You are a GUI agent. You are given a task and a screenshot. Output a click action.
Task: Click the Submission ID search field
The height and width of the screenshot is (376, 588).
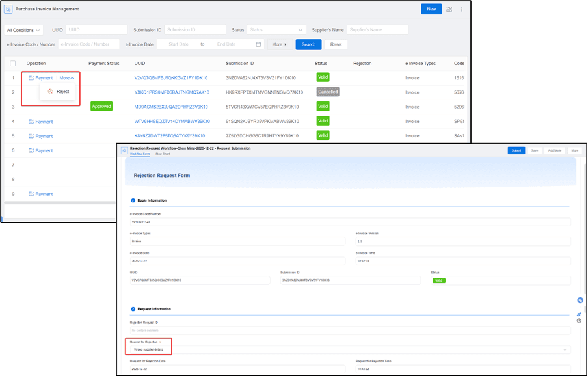[195, 30]
